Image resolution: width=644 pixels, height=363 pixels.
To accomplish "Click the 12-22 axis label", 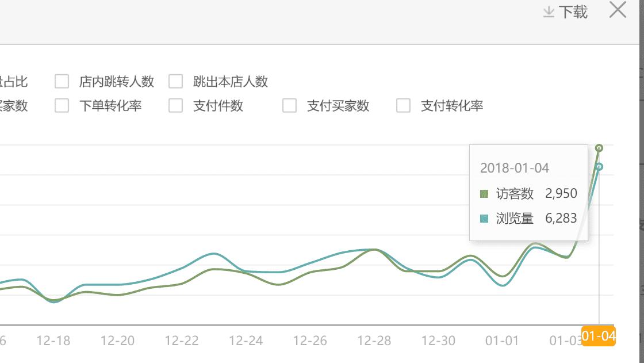I will pos(182,341).
